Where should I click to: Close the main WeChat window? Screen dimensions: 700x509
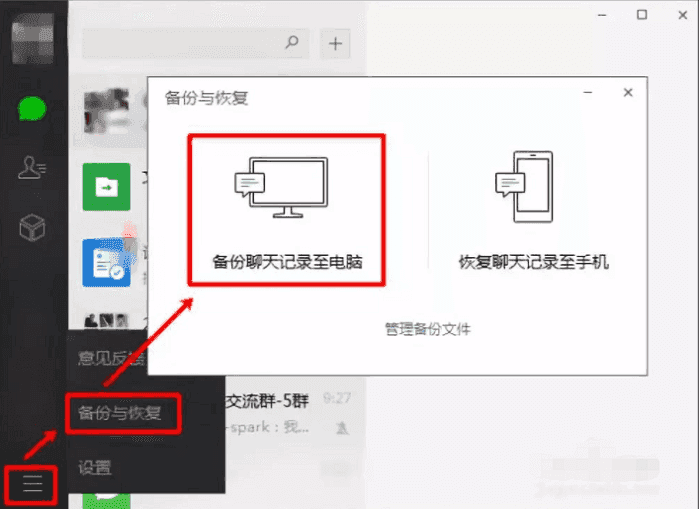pos(683,15)
